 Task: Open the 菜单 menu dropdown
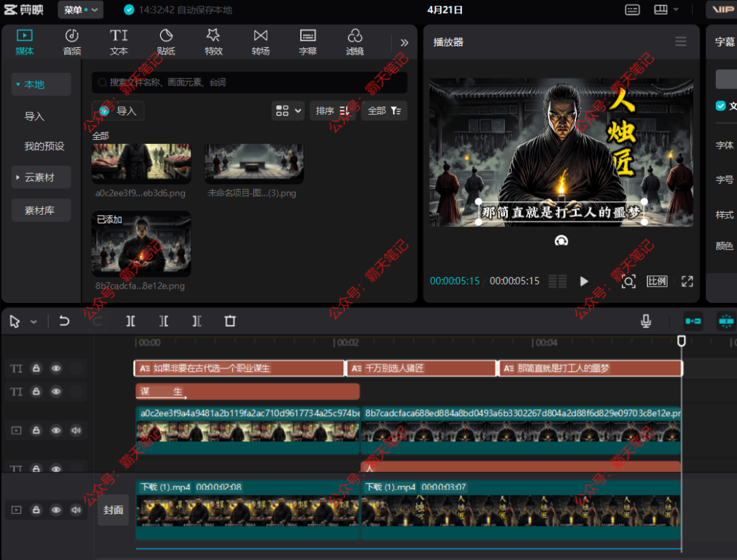click(81, 10)
